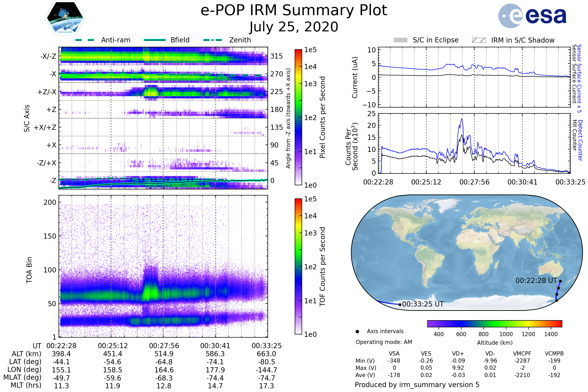Viewport: 588px width, 392px height.
Task: Click the 00:22:28 UT start point on map
Action: 561,281
